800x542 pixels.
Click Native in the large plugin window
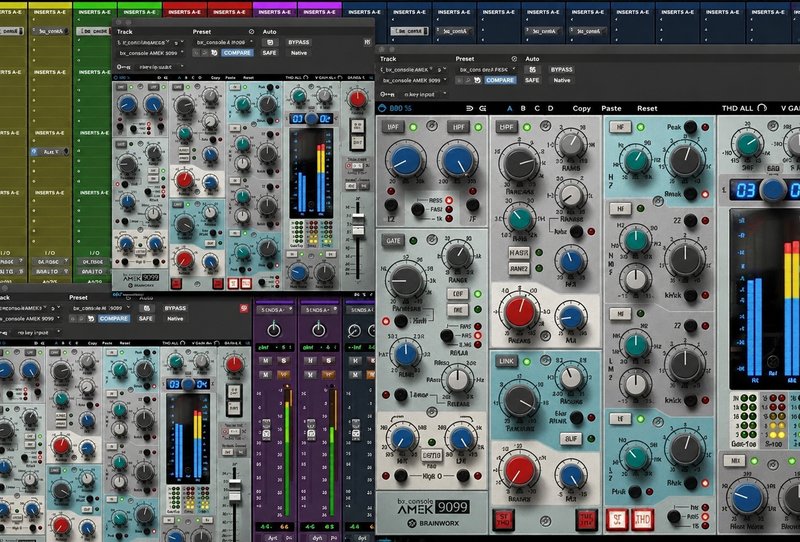pyautogui.click(x=562, y=80)
